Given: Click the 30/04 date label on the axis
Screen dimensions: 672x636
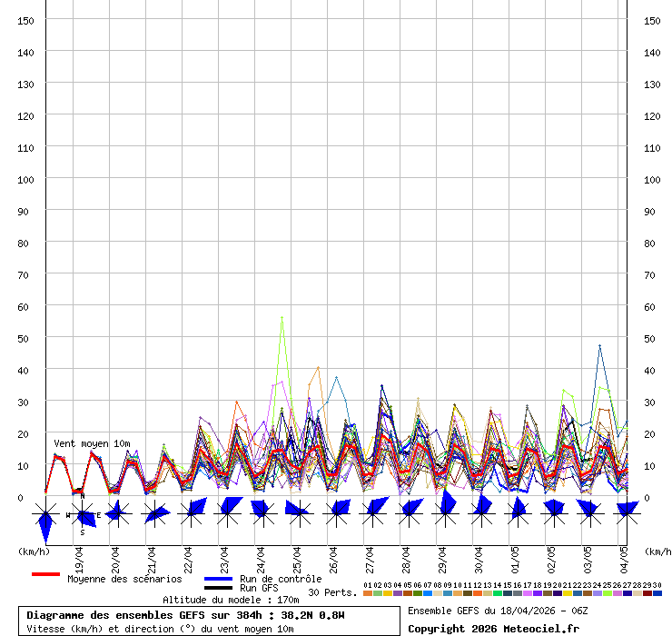Looking at the screenshot, I should click(479, 556).
